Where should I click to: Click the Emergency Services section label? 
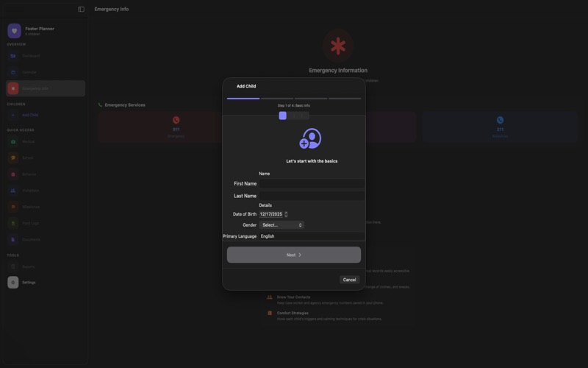pos(125,105)
